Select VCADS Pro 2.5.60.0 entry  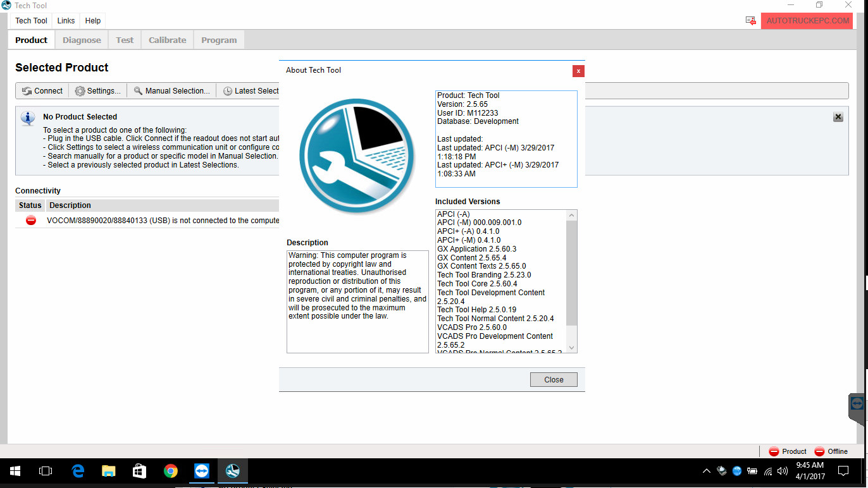(x=472, y=327)
